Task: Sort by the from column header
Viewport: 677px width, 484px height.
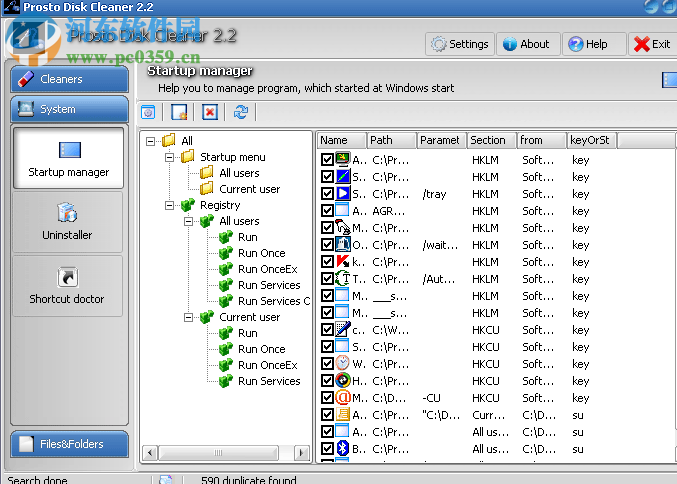Action: pos(542,140)
